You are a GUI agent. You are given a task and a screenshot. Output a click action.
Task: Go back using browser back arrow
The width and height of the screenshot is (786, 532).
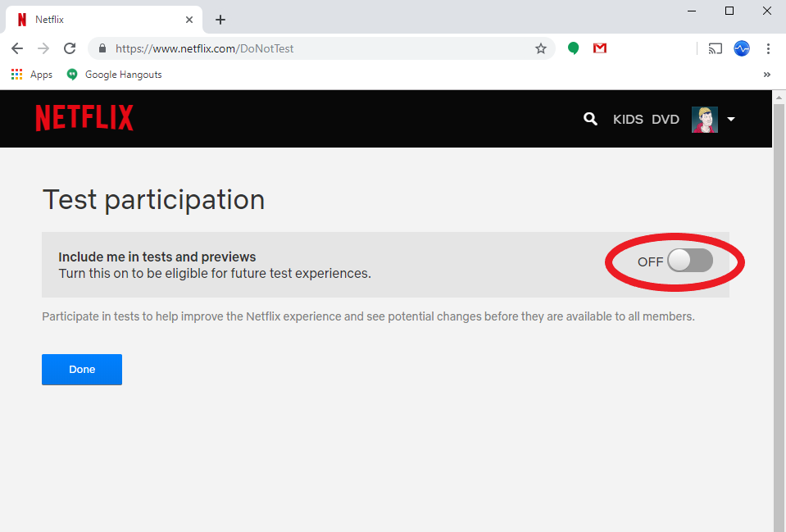tap(17, 48)
